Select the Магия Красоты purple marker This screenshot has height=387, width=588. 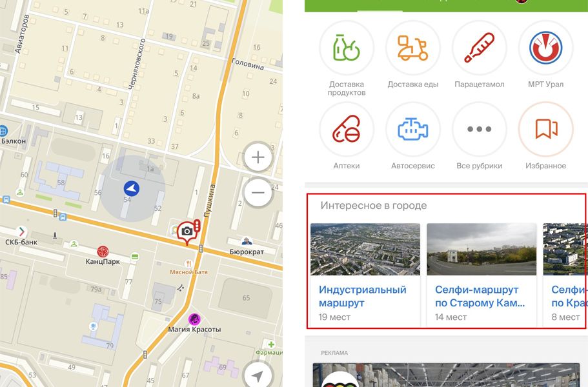(194, 319)
